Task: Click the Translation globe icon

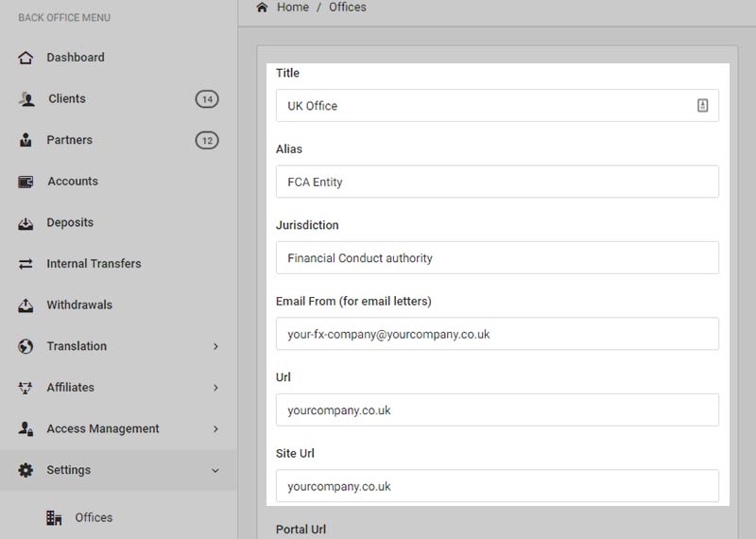Action: coord(26,347)
